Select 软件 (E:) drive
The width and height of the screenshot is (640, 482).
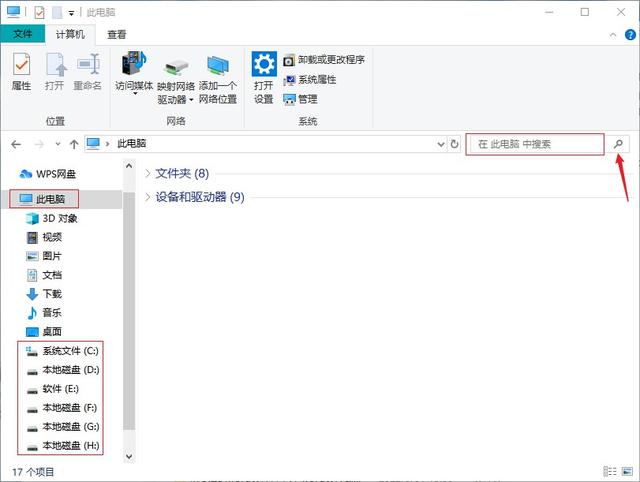point(52,389)
